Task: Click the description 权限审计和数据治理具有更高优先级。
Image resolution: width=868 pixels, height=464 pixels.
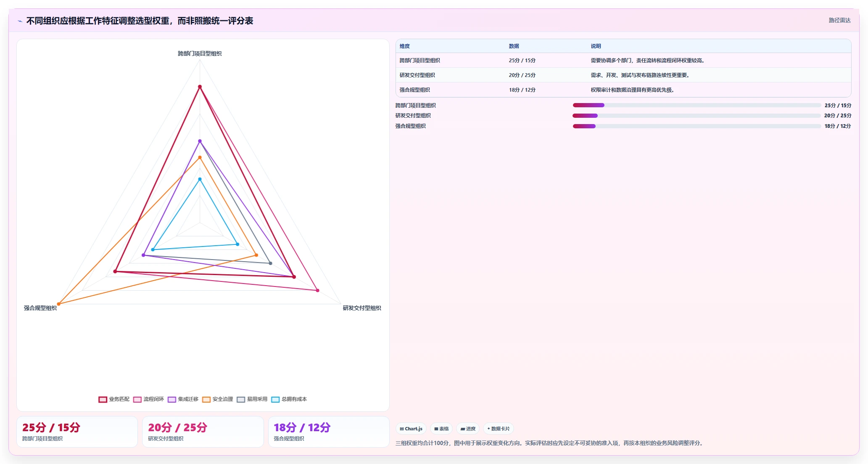Action: click(x=633, y=90)
